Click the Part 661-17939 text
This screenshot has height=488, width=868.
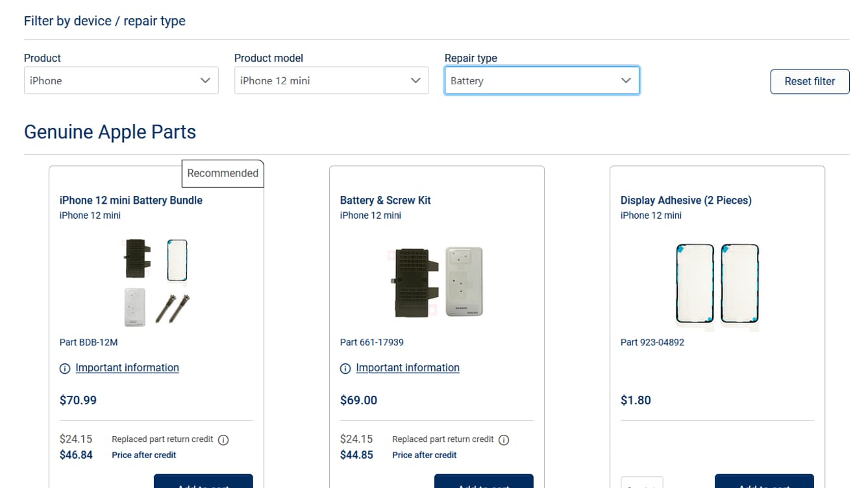[x=372, y=342]
